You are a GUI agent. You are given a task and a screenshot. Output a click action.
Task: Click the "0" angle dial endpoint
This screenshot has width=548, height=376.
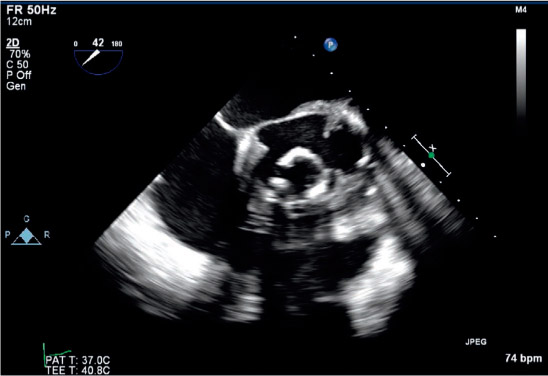[76, 44]
